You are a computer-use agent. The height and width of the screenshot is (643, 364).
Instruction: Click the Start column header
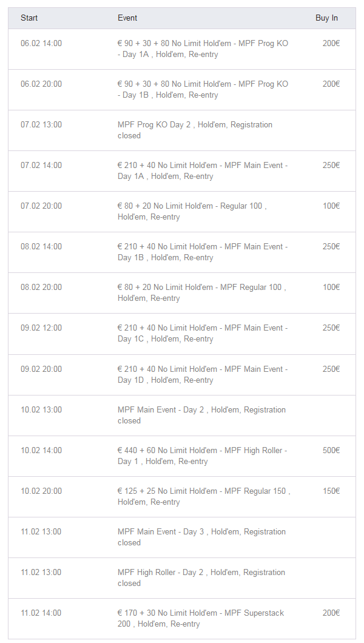pos(29,18)
